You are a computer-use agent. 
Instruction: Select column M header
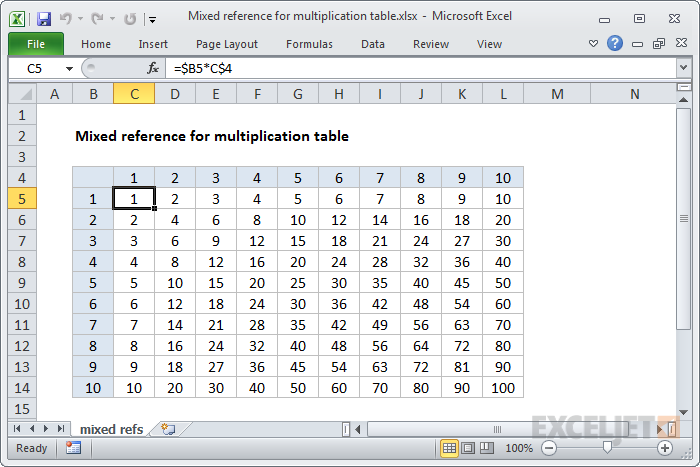coord(557,94)
